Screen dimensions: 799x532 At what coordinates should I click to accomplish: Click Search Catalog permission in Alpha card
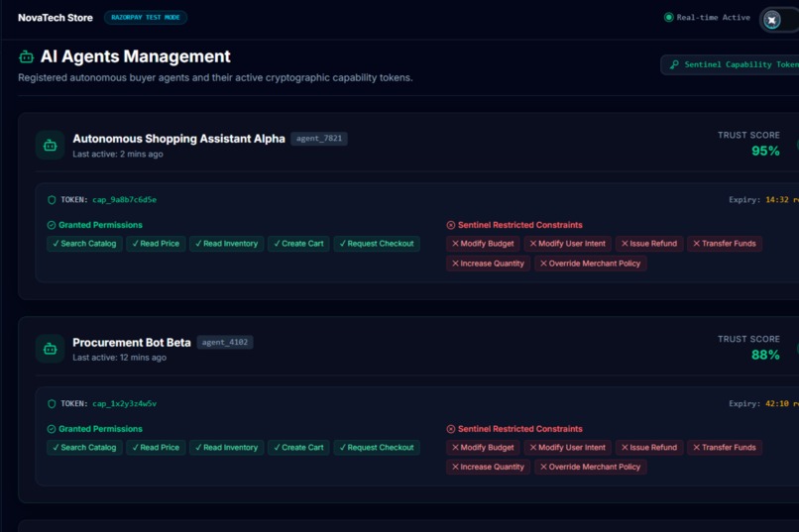(84, 244)
